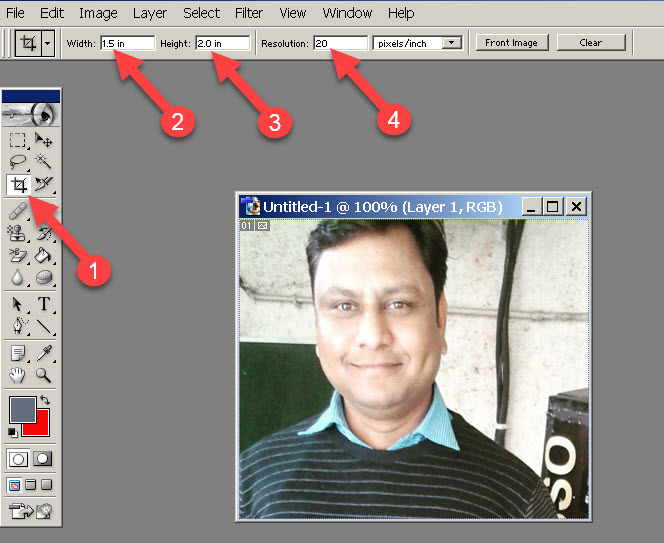This screenshot has width=664, height=543.
Task: Click into the Resolution field
Action: [x=340, y=43]
